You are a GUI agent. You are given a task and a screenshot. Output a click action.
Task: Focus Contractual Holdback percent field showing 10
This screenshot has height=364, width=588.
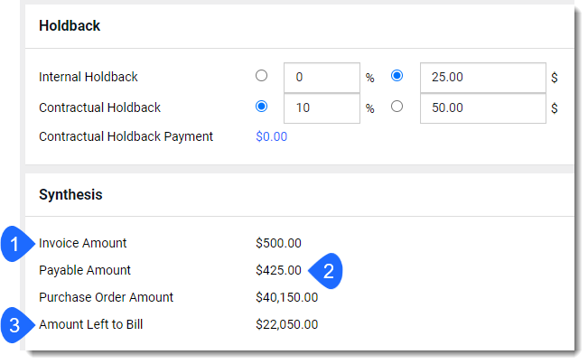(x=322, y=108)
